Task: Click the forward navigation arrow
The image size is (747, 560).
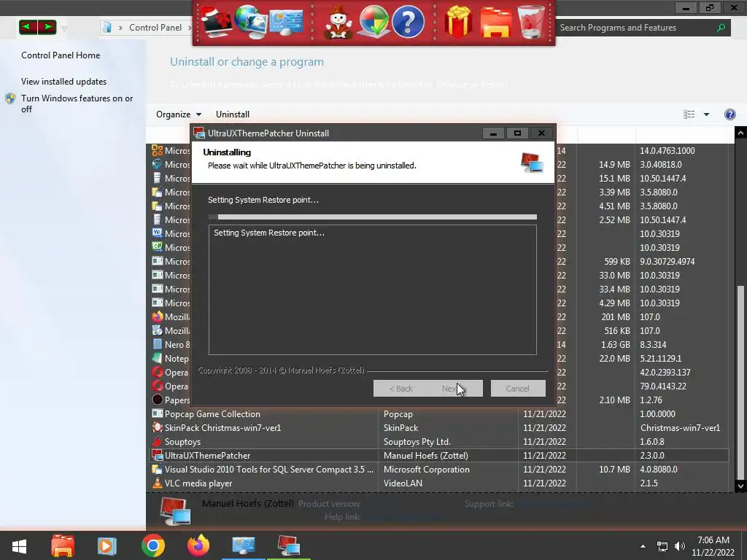Action: [47, 27]
